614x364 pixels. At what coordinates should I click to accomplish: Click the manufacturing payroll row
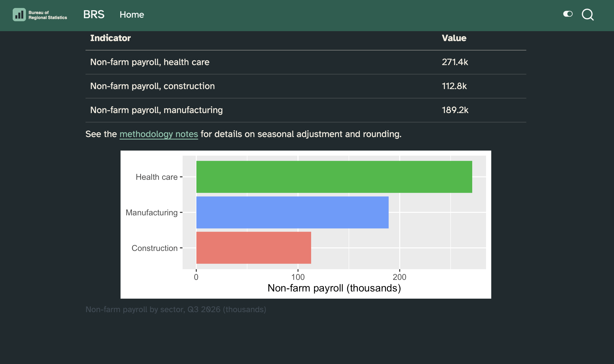pos(306,110)
